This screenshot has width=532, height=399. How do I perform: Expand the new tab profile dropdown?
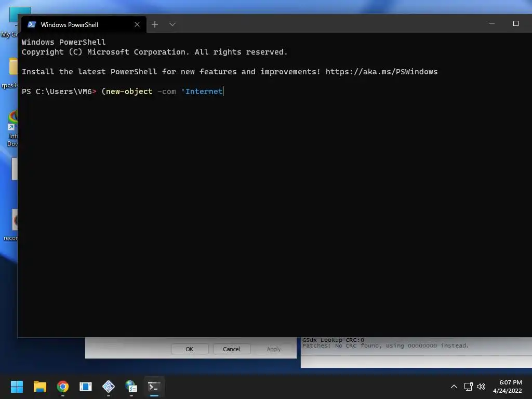[x=172, y=24]
